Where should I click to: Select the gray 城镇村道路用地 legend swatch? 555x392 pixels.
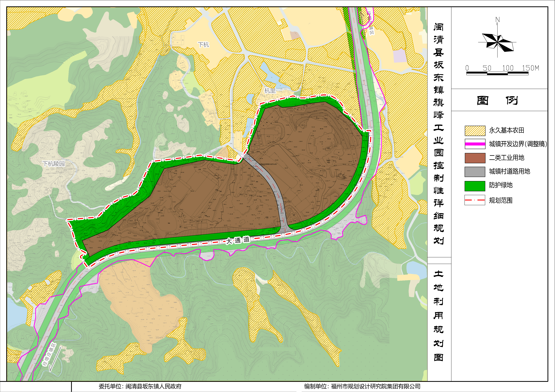tap(475, 172)
